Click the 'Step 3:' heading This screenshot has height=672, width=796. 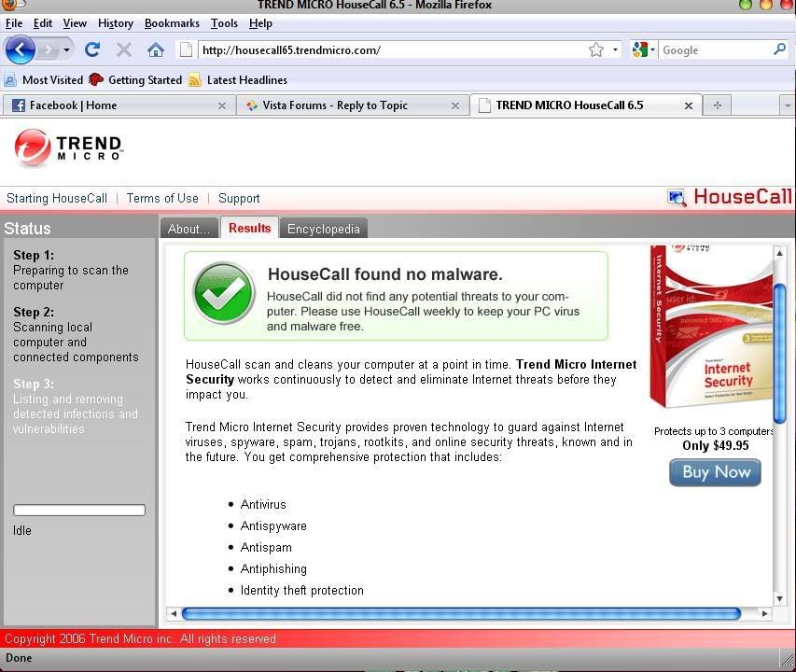click(34, 384)
